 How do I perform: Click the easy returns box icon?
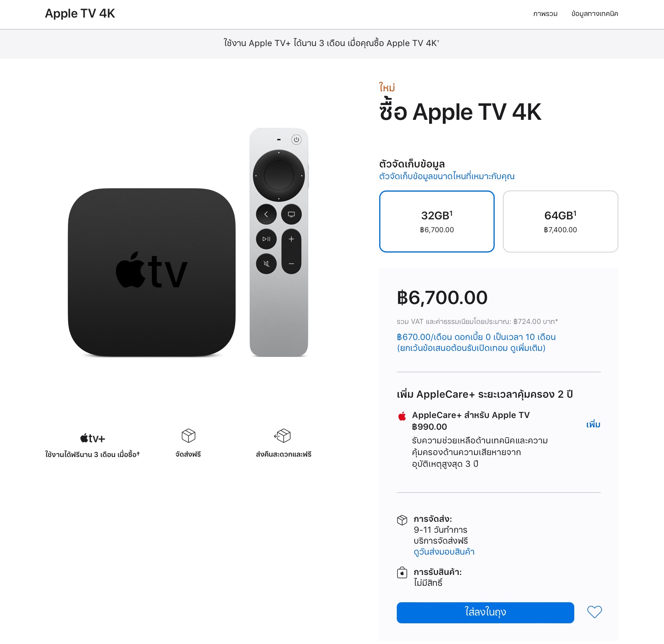pyautogui.click(x=283, y=436)
